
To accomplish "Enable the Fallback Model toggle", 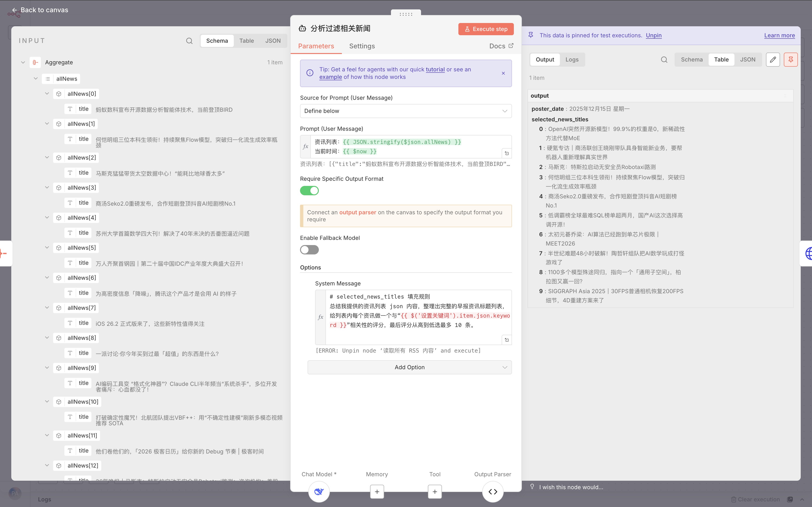I will click(x=309, y=250).
